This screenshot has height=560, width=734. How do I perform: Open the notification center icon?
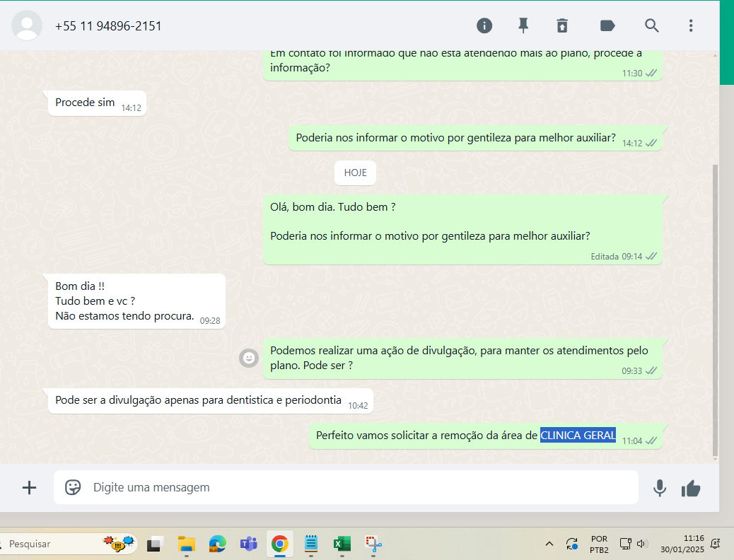click(716, 544)
